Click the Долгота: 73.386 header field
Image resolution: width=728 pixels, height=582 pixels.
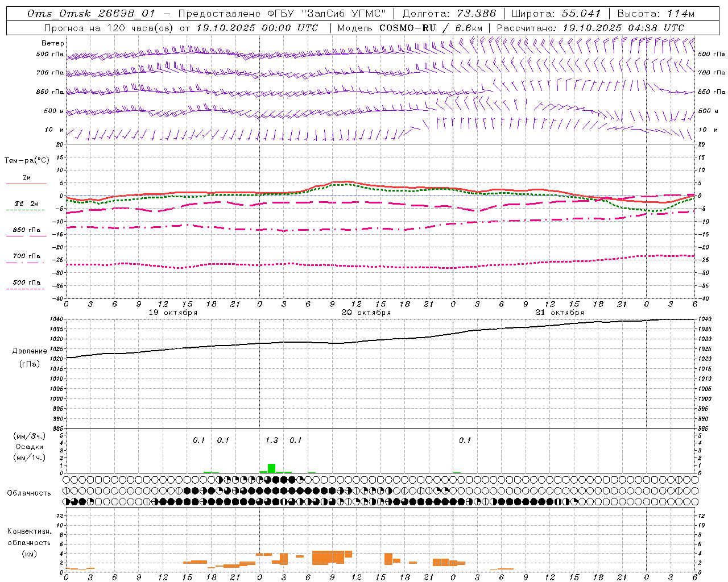[x=449, y=14]
